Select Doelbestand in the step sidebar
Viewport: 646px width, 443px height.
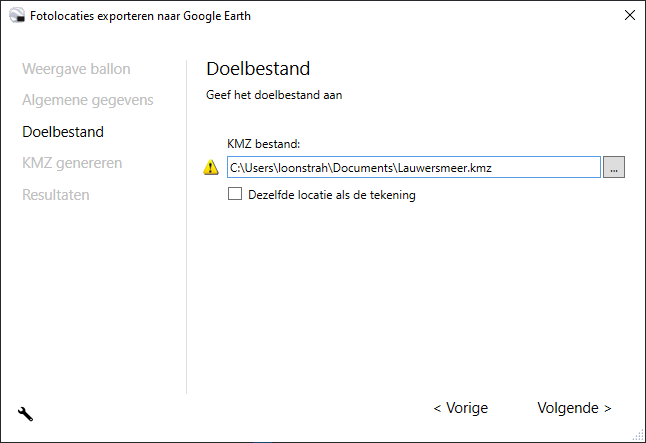click(x=63, y=131)
